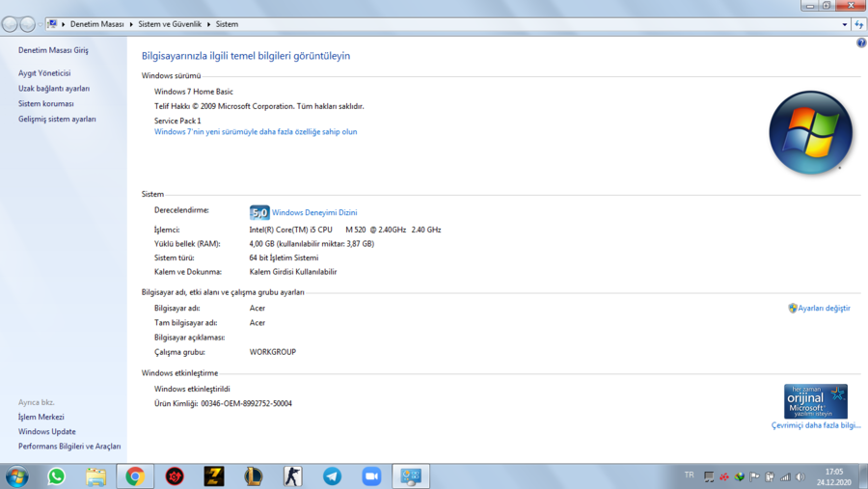Viewport: 868px width, 489px height.
Task: Click 'Windows etkinleştirildi' status text
Action: tap(192, 390)
